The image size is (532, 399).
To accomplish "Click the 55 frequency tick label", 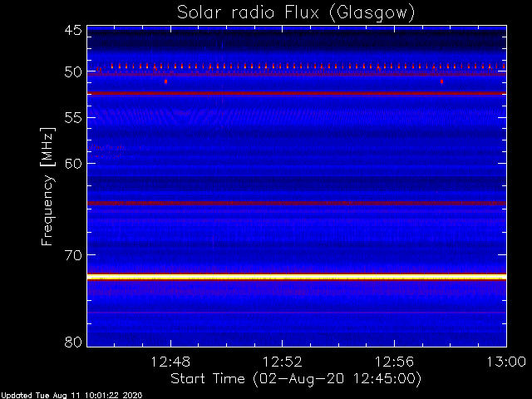I will pos(73,118).
